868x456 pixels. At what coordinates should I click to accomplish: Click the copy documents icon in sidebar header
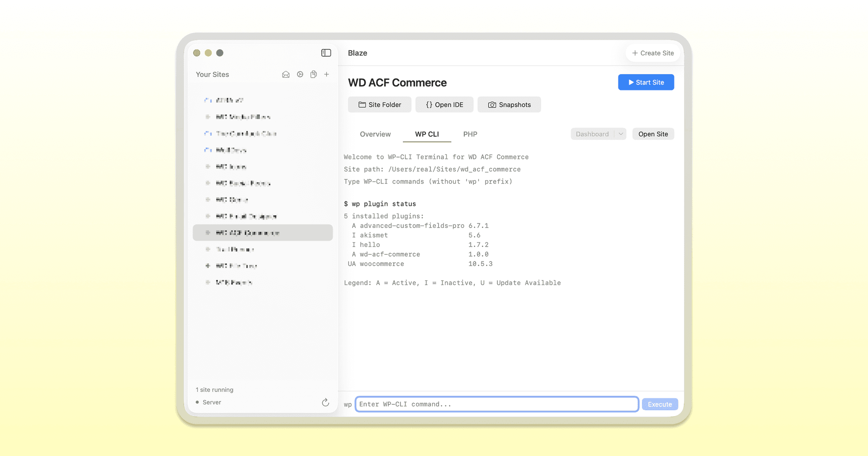(x=313, y=74)
